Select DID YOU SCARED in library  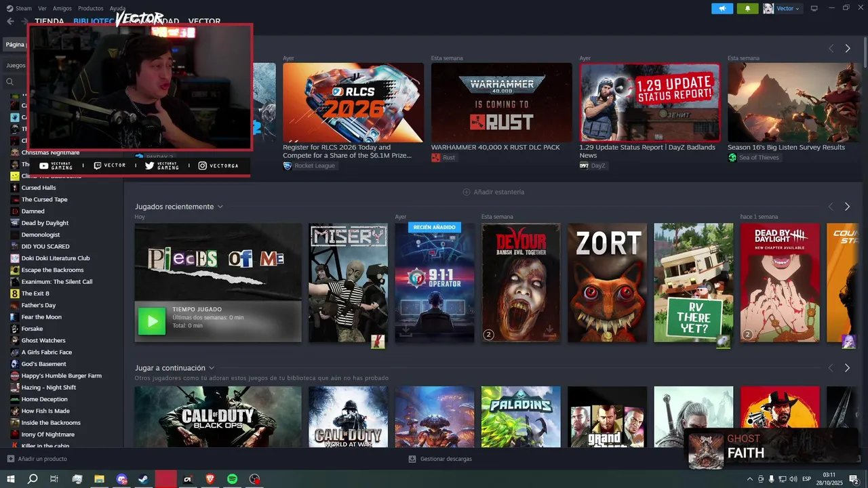(x=45, y=246)
